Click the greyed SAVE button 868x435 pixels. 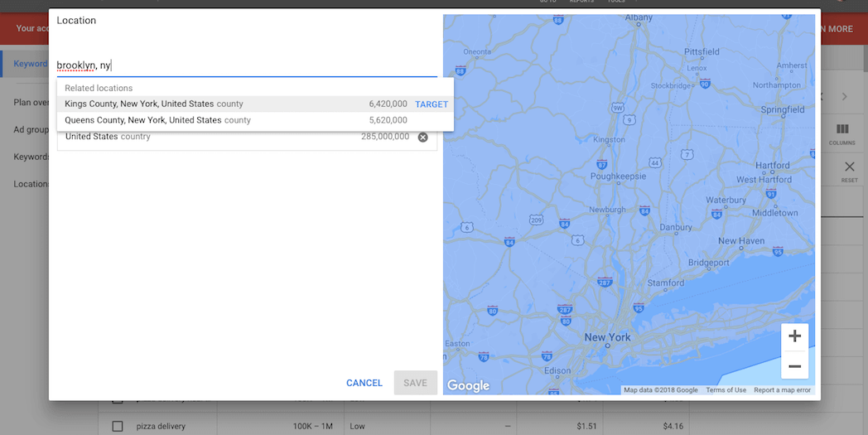click(415, 383)
